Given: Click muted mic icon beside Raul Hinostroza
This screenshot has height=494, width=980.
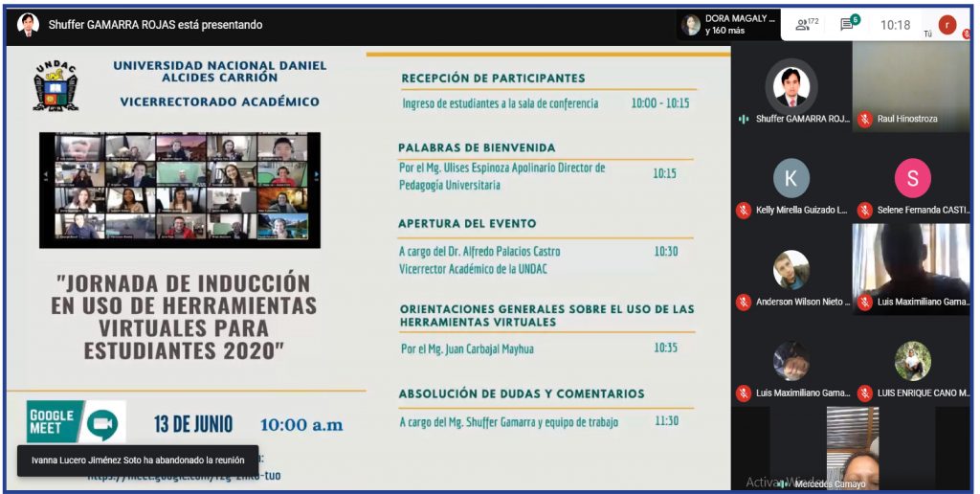Looking at the screenshot, I should coord(865,119).
